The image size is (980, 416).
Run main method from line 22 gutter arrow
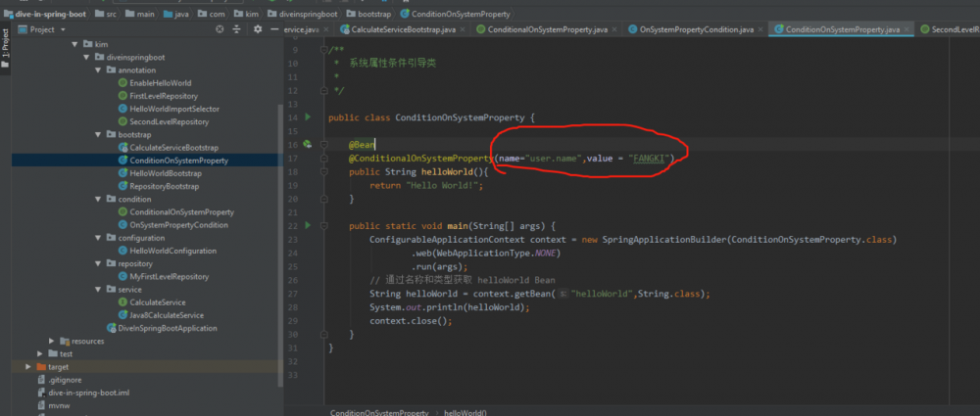click(x=308, y=225)
